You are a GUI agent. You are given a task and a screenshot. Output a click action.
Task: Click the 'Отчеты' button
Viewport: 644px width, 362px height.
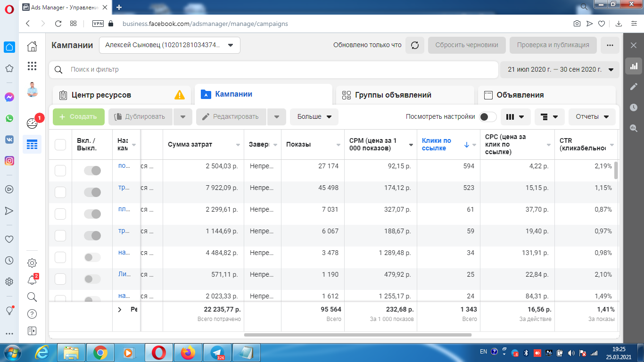592,117
